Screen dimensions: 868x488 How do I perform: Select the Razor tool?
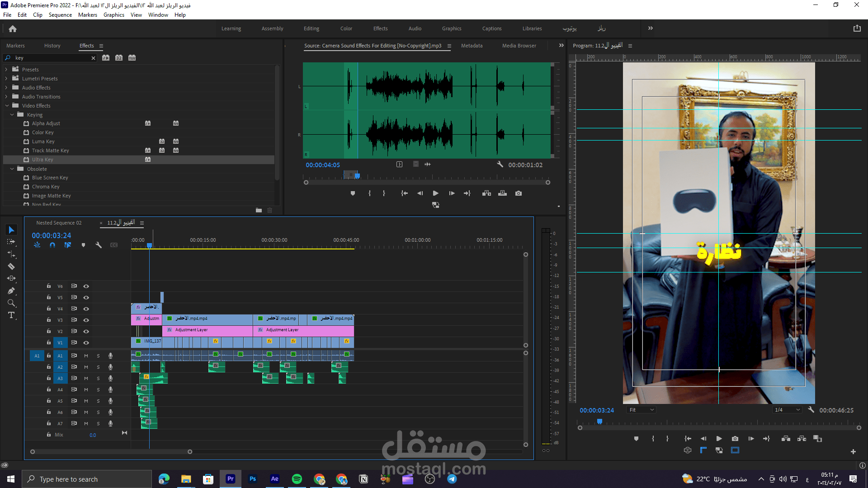pyautogui.click(x=11, y=267)
